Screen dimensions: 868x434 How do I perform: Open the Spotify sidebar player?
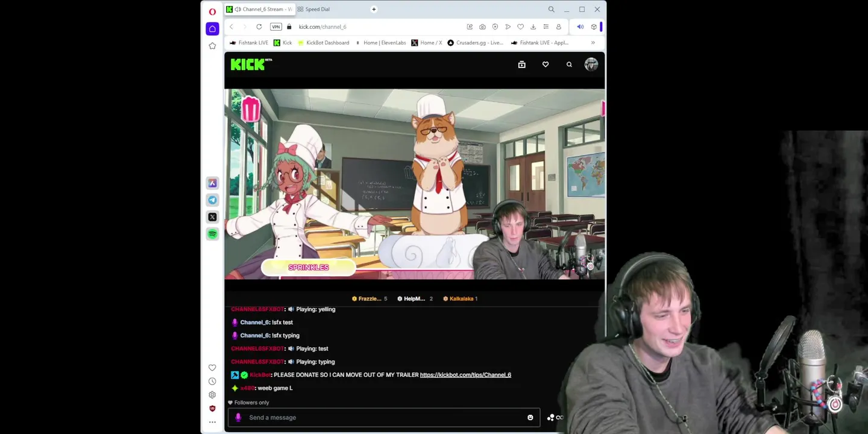point(212,234)
